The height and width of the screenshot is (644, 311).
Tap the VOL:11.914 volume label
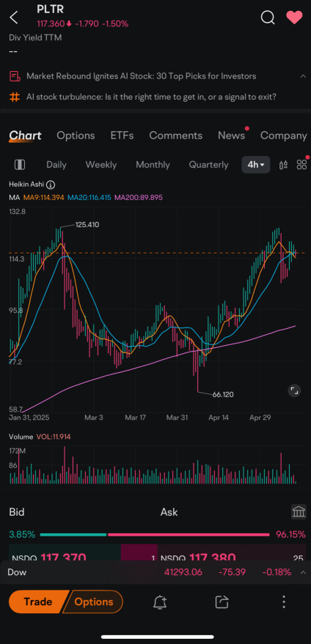[54, 437]
